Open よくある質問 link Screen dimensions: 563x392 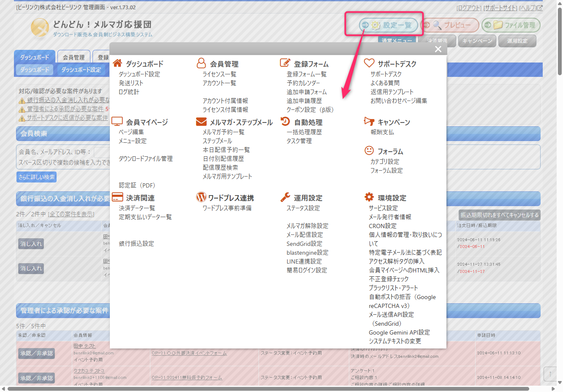[385, 83]
